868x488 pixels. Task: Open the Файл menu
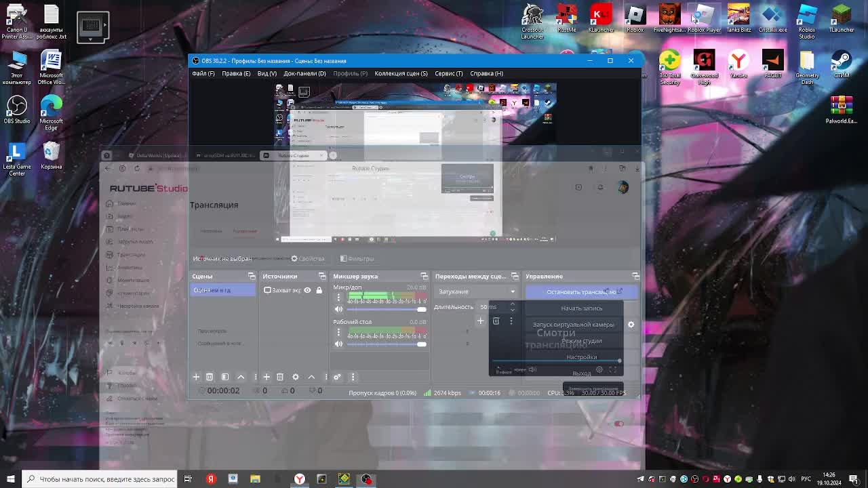[x=203, y=73]
